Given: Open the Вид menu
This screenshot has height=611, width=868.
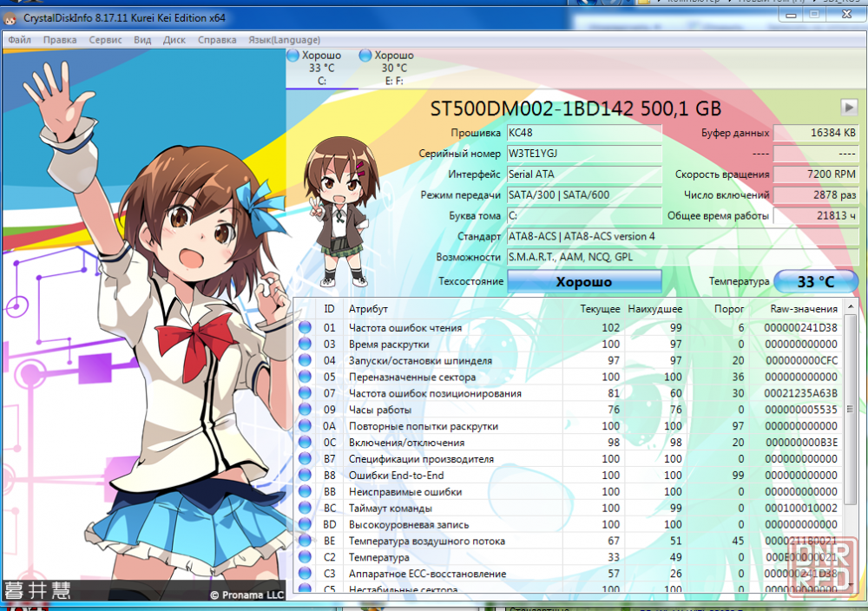Looking at the screenshot, I should pos(142,40).
